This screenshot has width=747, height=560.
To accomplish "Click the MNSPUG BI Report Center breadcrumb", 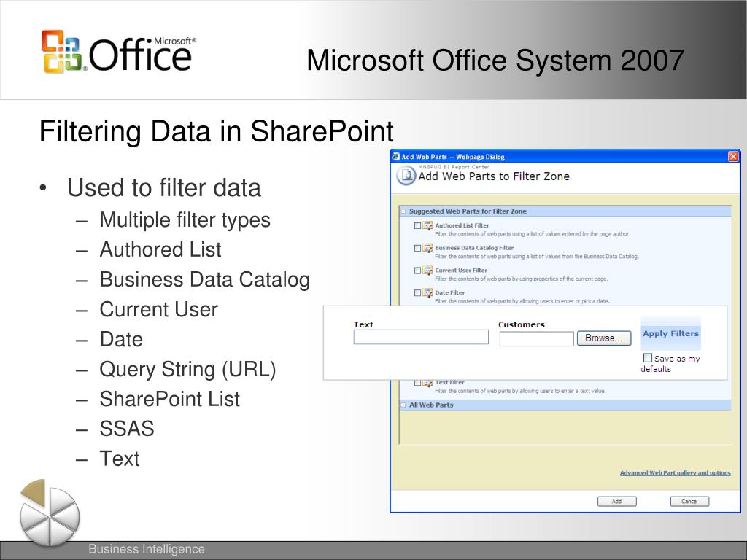I will [x=454, y=167].
